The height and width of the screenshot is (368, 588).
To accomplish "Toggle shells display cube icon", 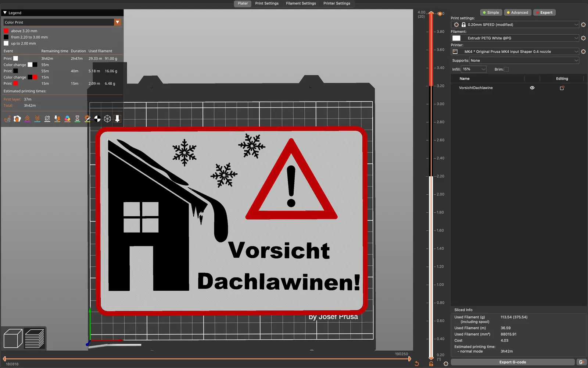I will click(107, 118).
